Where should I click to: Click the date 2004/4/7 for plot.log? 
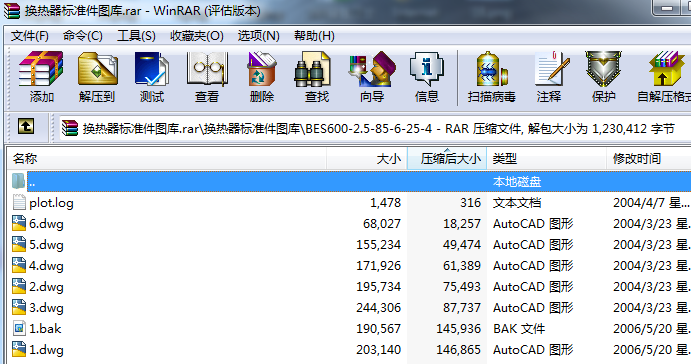[651, 203]
